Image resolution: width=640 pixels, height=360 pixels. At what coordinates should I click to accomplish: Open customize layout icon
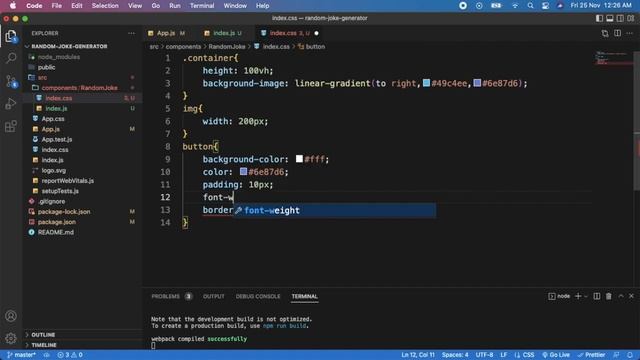click(631, 18)
